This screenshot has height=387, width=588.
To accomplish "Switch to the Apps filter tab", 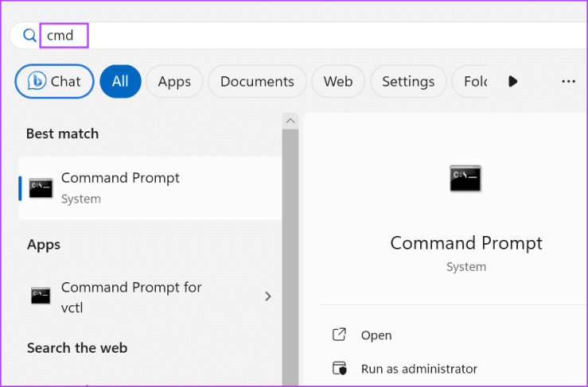I will (x=173, y=81).
